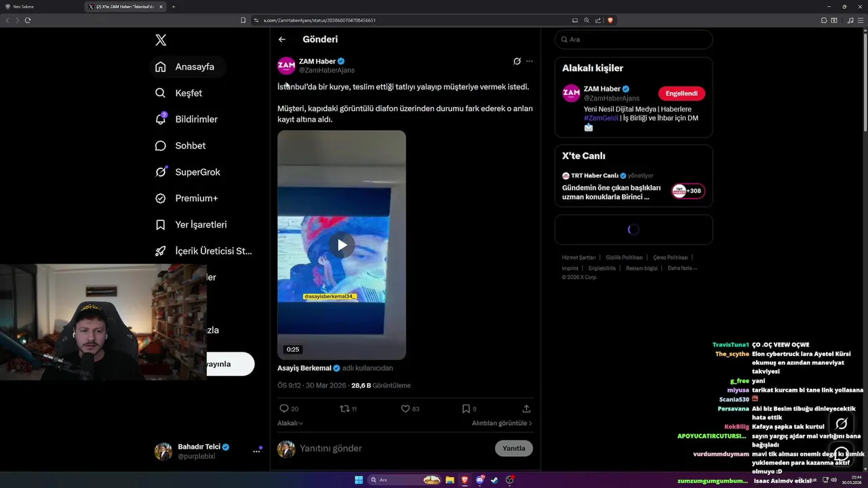Click the Bahadır Telci profile avatar
The width and height of the screenshot is (868, 488).
point(163,451)
